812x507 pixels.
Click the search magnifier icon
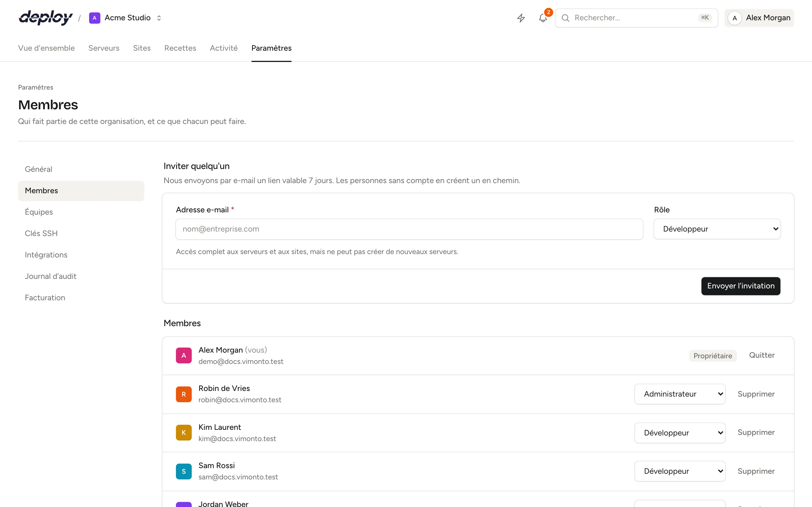[x=565, y=18]
